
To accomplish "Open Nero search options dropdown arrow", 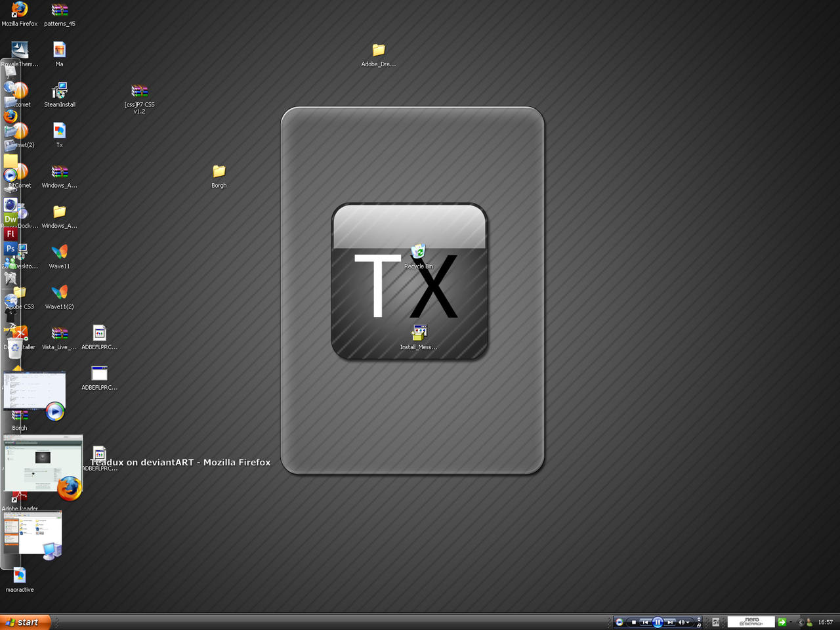I will (x=791, y=621).
